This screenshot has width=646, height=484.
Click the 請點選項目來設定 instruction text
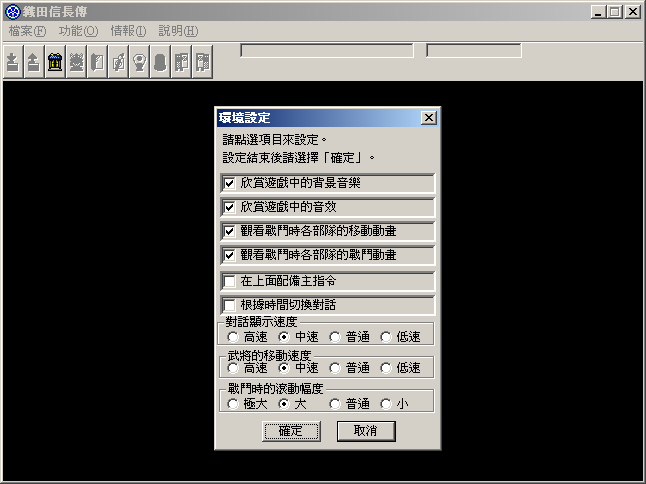(x=274, y=140)
